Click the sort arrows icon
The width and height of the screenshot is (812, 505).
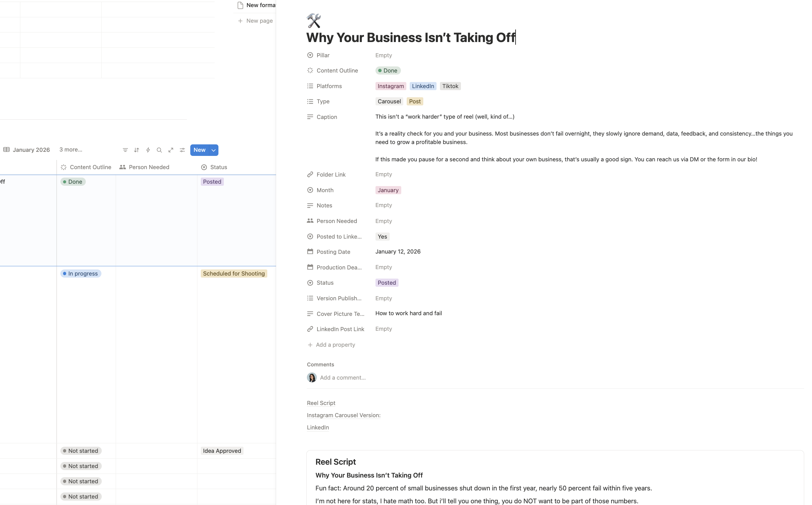(136, 150)
